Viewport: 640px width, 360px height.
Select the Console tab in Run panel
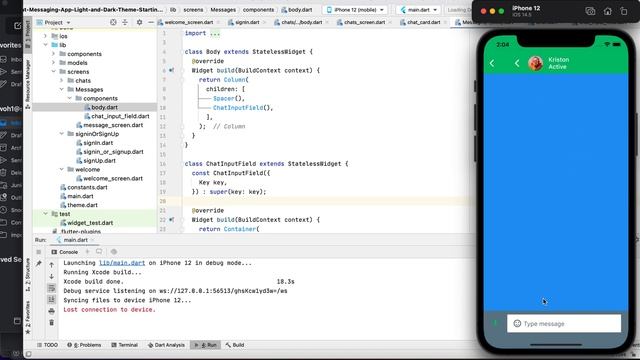64,252
